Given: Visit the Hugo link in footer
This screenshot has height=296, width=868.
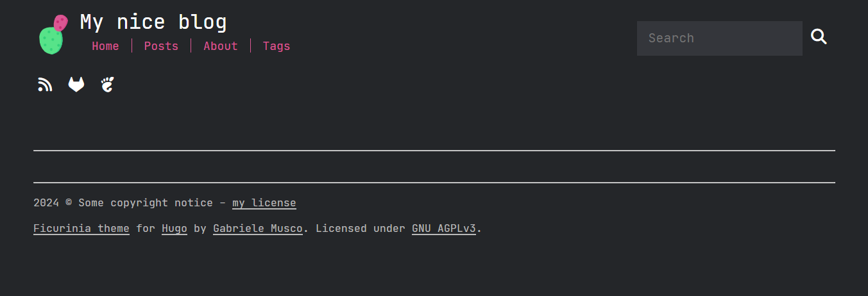Looking at the screenshot, I should [x=174, y=229].
